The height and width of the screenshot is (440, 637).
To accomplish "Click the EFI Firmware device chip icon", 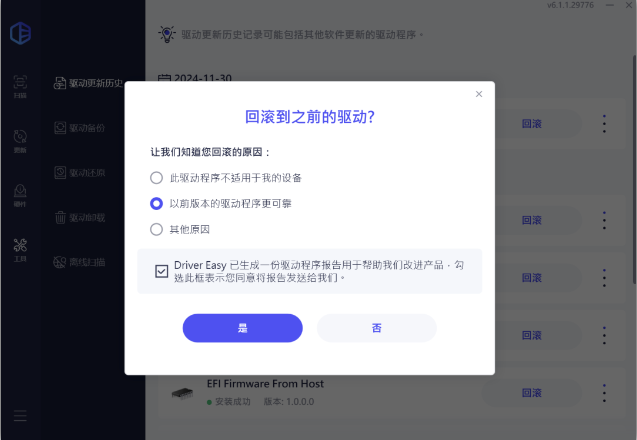I will tap(182, 393).
